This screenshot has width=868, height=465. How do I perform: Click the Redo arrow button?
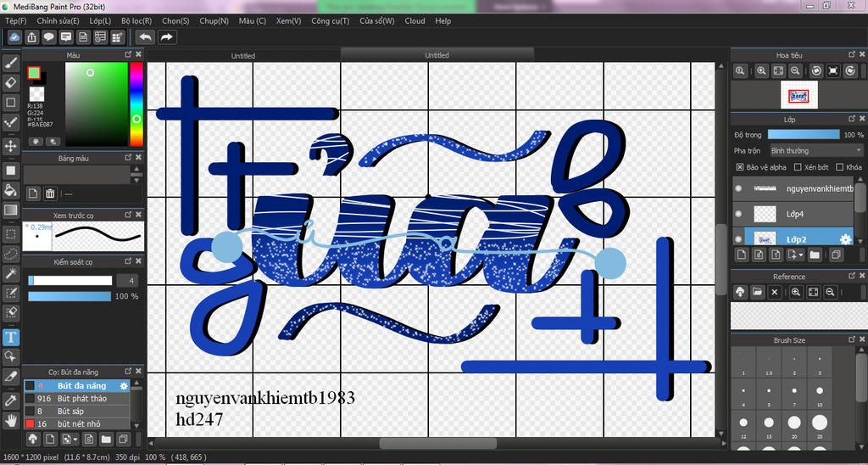pyautogui.click(x=166, y=37)
